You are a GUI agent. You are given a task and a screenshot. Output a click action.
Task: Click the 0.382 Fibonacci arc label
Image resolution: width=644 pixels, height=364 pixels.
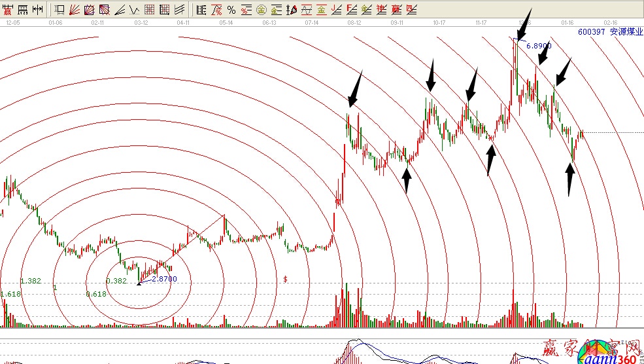[116, 281]
